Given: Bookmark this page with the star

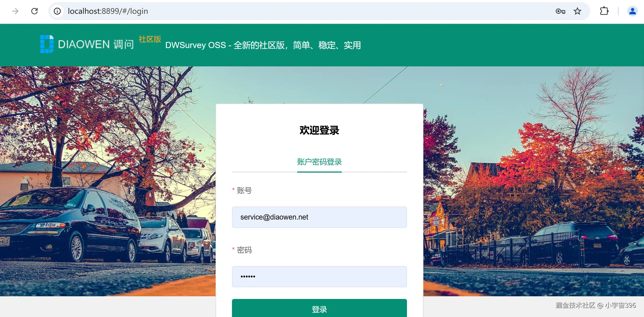Looking at the screenshot, I should tap(577, 11).
